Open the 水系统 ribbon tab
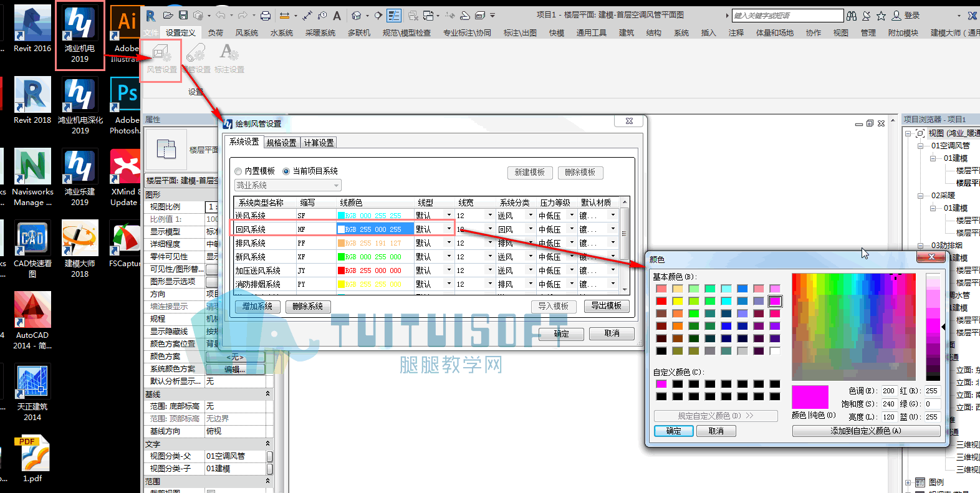Viewport: 980px width, 493px height. (282, 33)
